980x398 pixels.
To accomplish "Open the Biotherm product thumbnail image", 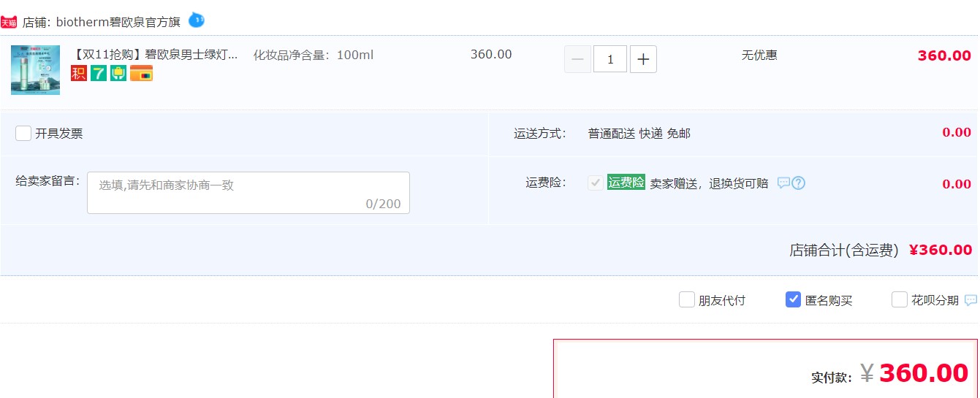I will pos(35,70).
